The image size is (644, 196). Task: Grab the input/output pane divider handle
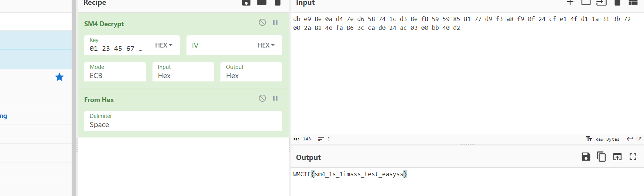[467, 144]
